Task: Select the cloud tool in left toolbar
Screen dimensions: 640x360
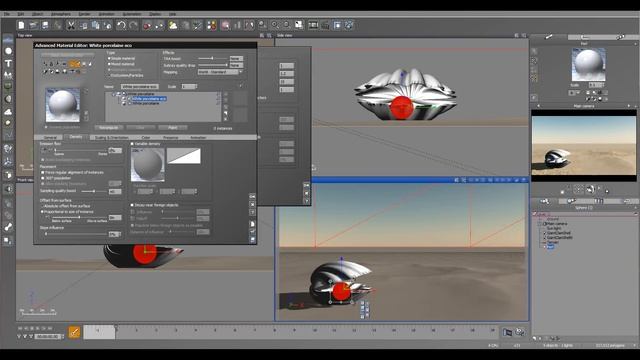Action: click(x=8, y=111)
